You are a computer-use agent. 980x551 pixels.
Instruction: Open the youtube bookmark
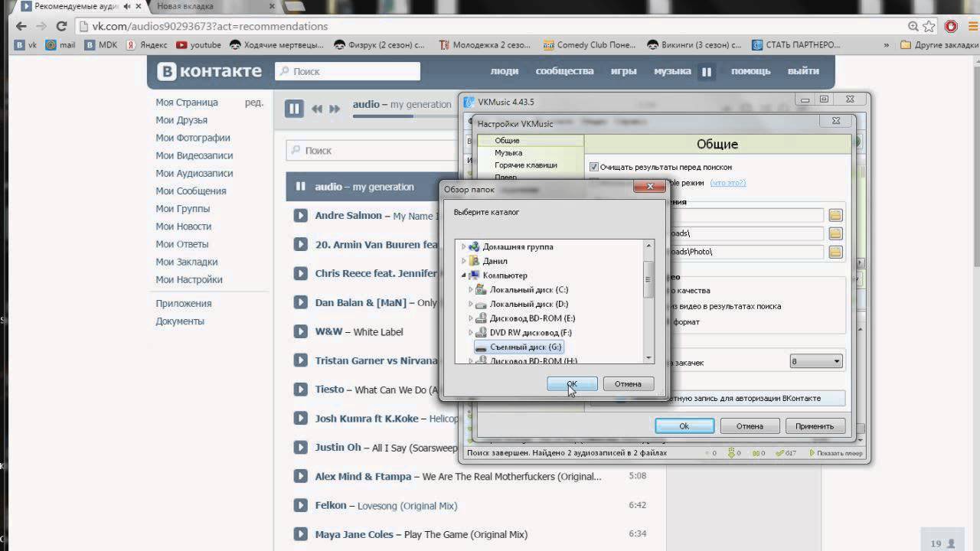[x=199, y=45]
